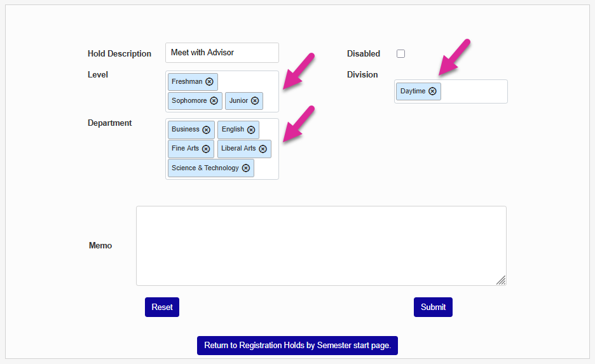Focus the Memo text area
The image size is (595, 364).
[321, 246]
